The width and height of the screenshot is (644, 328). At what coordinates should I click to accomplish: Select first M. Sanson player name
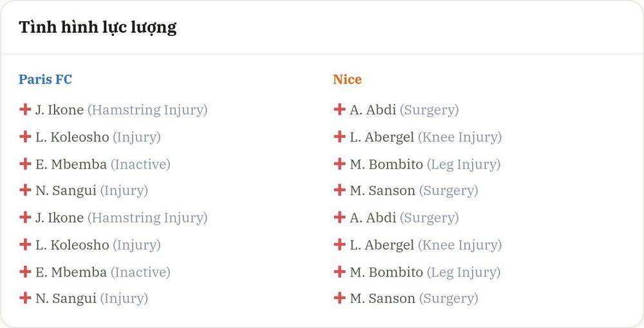tap(383, 190)
